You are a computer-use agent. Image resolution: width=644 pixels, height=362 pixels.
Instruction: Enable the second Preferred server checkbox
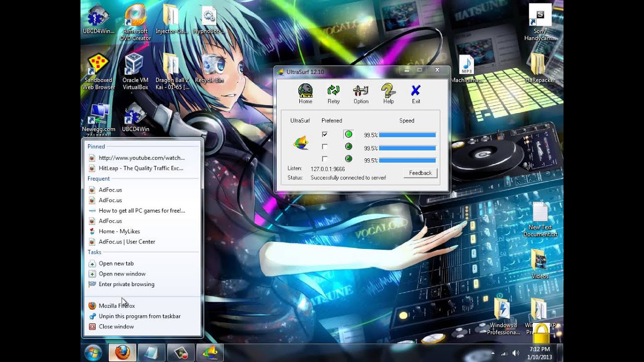pos(325,147)
